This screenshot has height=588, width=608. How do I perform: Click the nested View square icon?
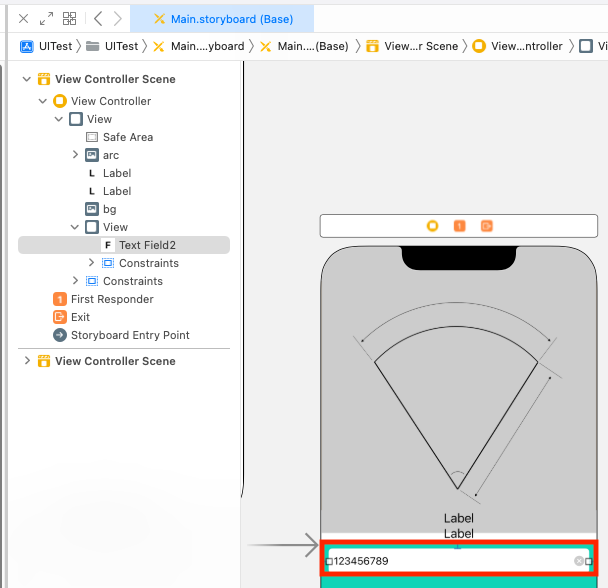pyautogui.click(x=92, y=227)
